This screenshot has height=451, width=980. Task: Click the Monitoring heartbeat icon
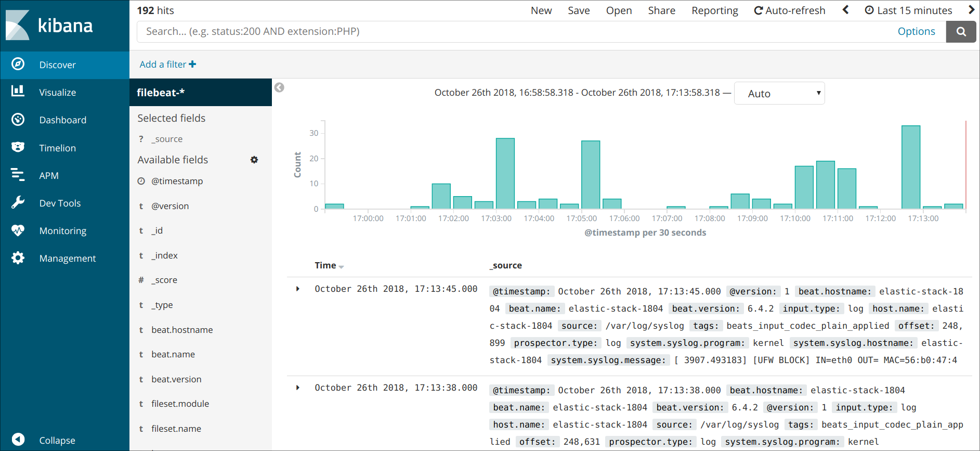point(18,230)
